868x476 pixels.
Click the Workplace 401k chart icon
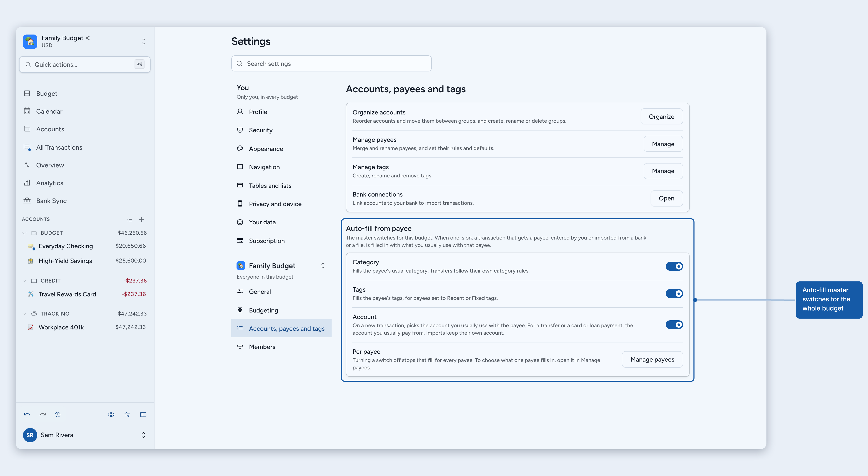coord(31,327)
